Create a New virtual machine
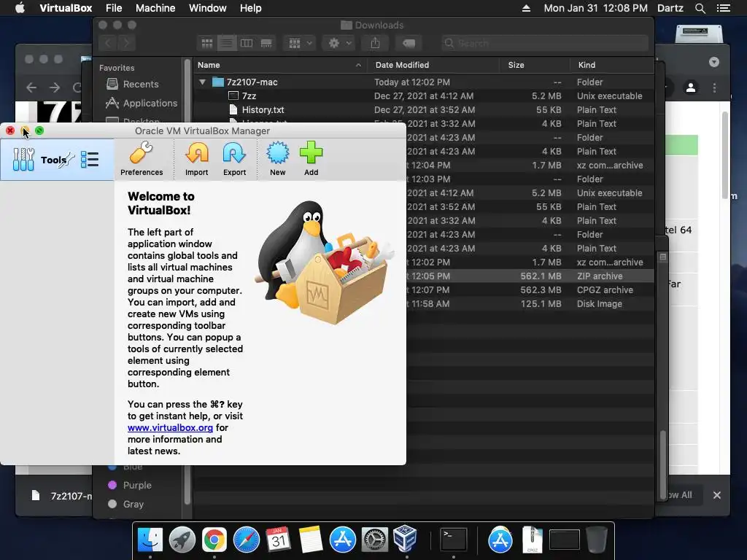This screenshot has width=747, height=560. pyautogui.click(x=278, y=160)
